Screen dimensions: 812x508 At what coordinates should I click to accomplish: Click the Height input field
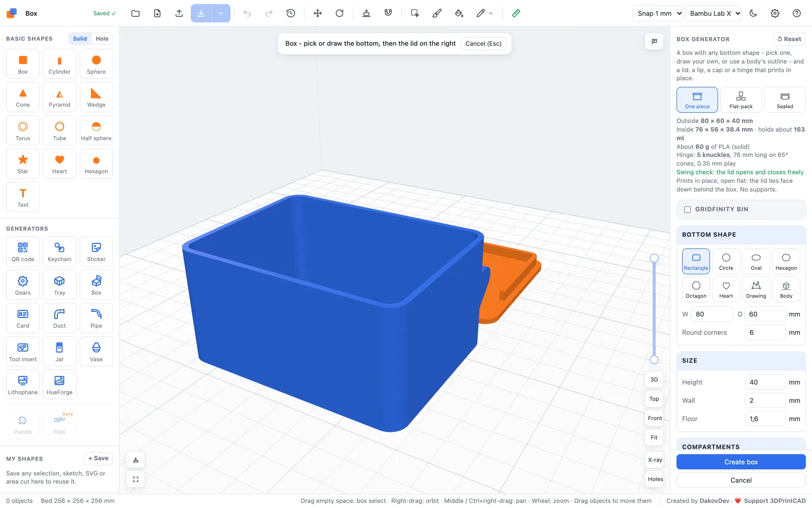[765, 382]
